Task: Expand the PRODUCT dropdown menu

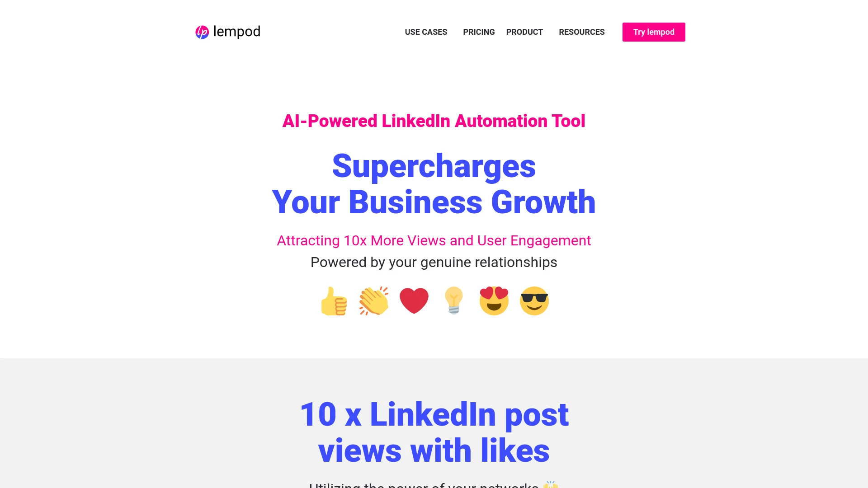Action: 524,32
